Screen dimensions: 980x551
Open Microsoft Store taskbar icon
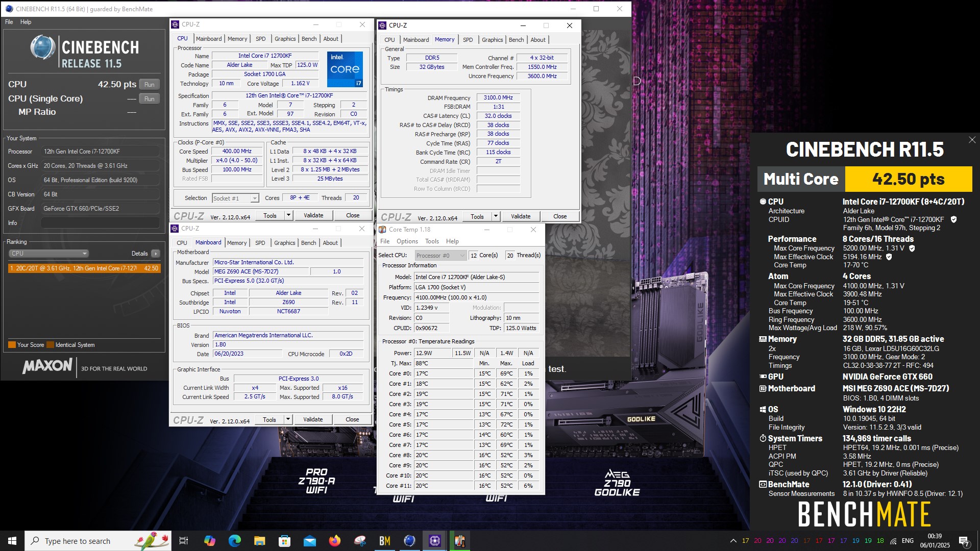pos(284,541)
